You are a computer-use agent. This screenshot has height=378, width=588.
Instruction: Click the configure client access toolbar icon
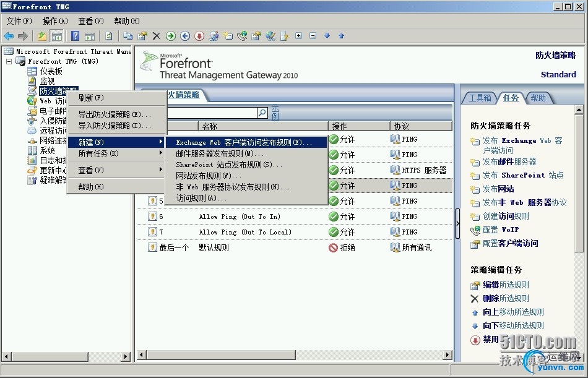coord(256,36)
